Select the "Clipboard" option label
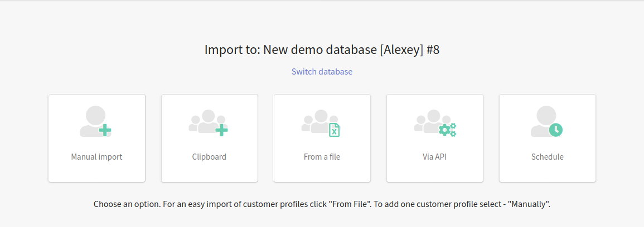 (209, 156)
